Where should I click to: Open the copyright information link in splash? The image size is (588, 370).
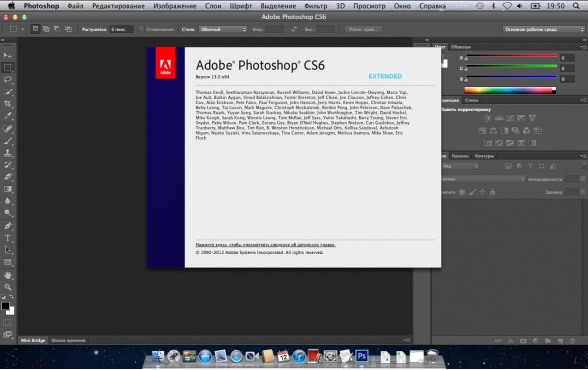tap(266, 245)
